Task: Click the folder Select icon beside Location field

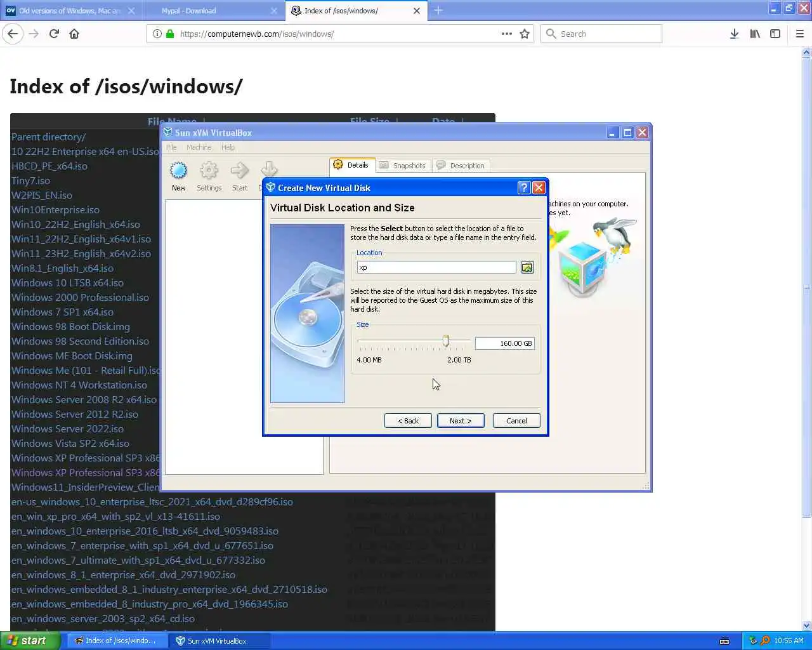Action: click(x=527, y=267)
